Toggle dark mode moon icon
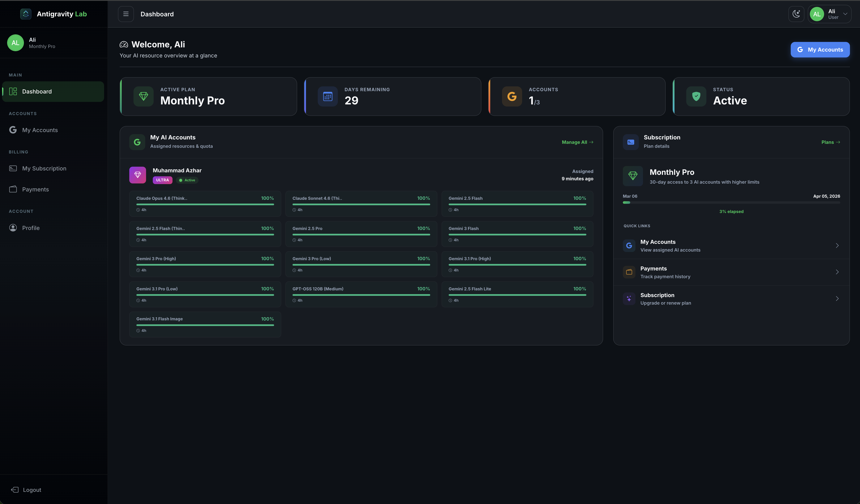The width and height of the screenshot is (860, 504). pos(796,14)
